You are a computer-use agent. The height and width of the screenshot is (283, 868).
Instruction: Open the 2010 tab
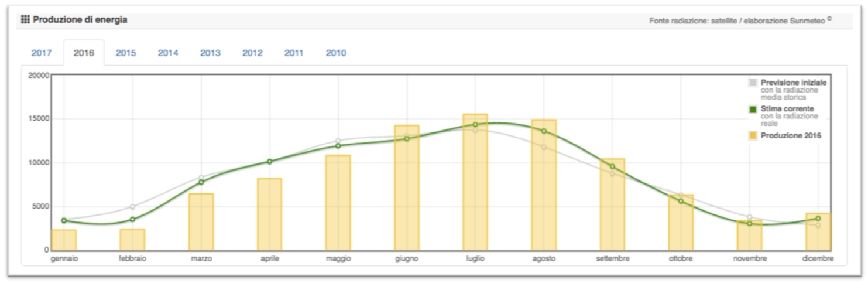pos(336,53)
